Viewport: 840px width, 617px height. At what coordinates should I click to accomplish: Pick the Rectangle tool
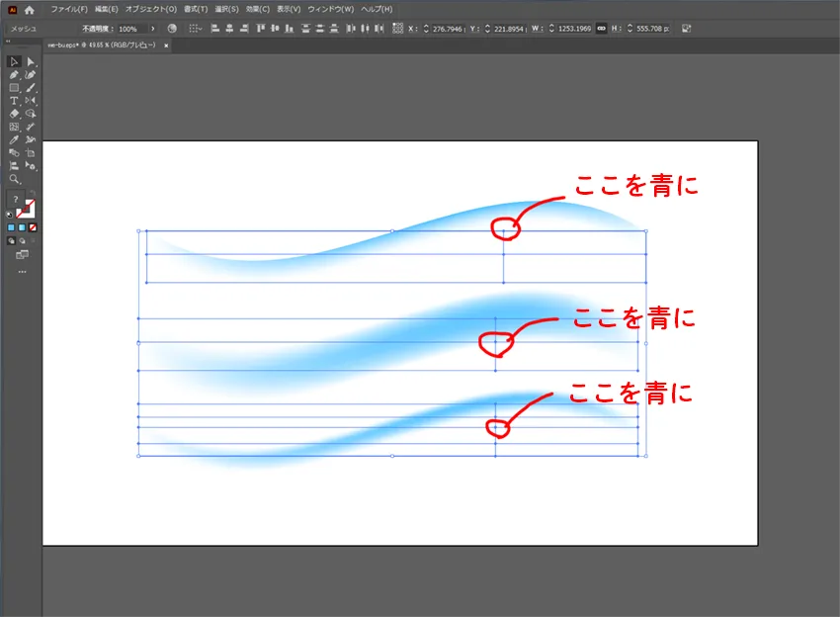point(14,88)
